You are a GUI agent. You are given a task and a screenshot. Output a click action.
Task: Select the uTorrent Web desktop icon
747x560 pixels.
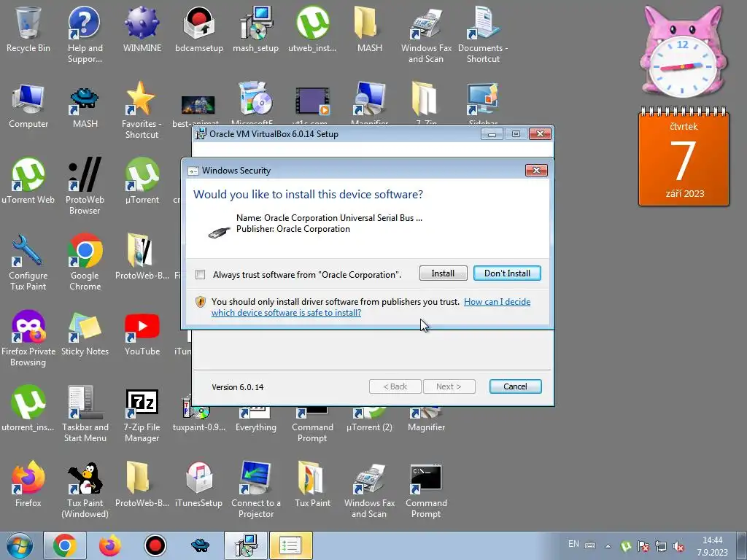click(28, 181)
